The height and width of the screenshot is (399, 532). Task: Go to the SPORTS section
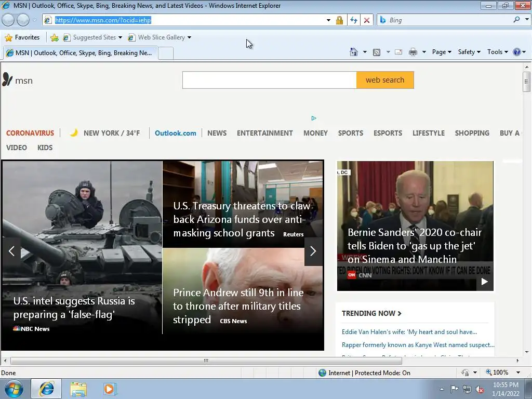[x=351, y=133]
